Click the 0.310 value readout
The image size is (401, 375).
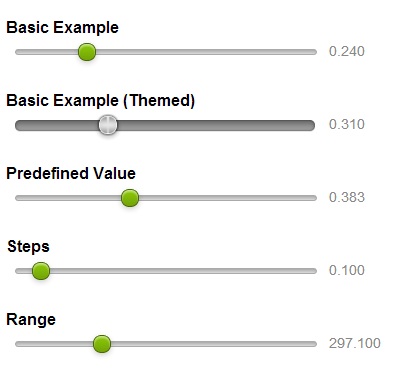[x=347, y=124]
